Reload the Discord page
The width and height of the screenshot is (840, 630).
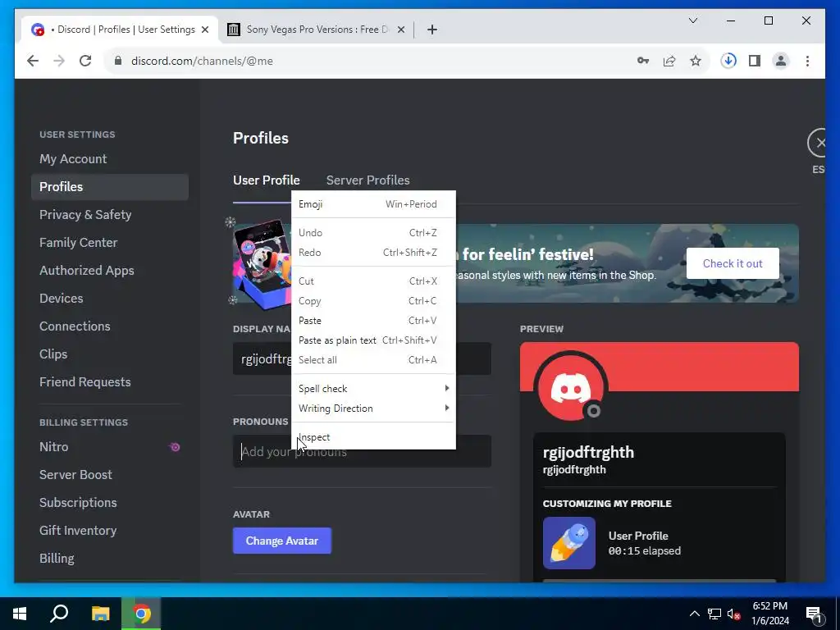(85, 61)
